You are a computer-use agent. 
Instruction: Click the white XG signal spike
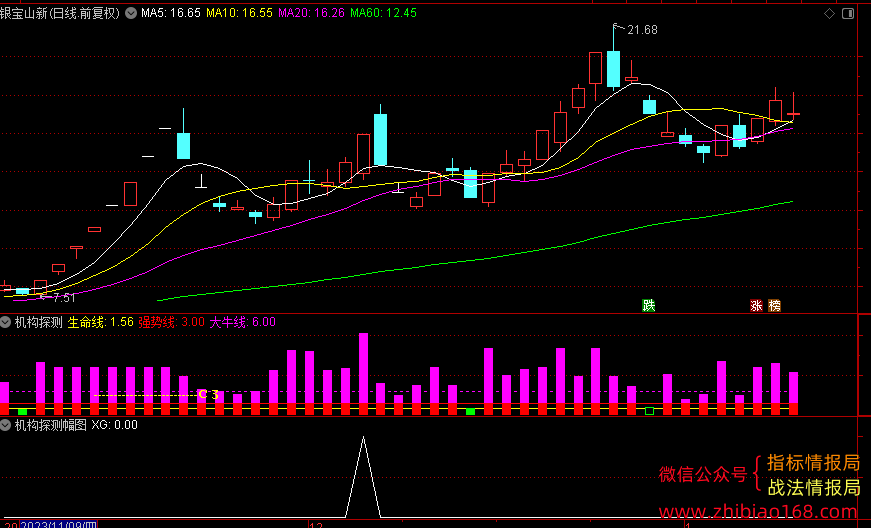coord(363,476)
